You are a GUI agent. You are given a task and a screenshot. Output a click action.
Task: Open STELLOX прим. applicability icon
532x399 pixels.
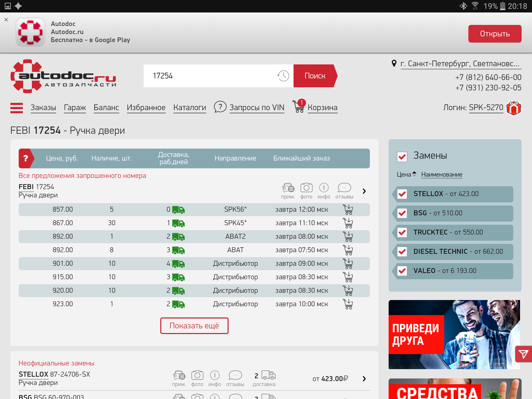[179, 378]
